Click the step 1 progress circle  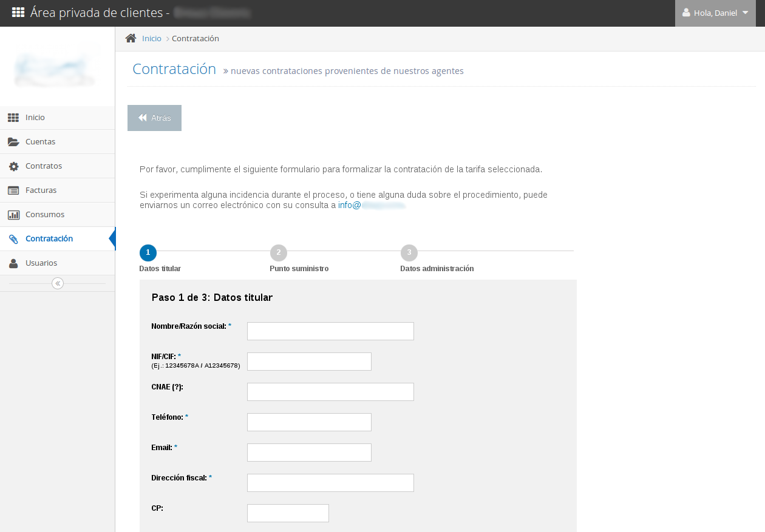[148, 252]
